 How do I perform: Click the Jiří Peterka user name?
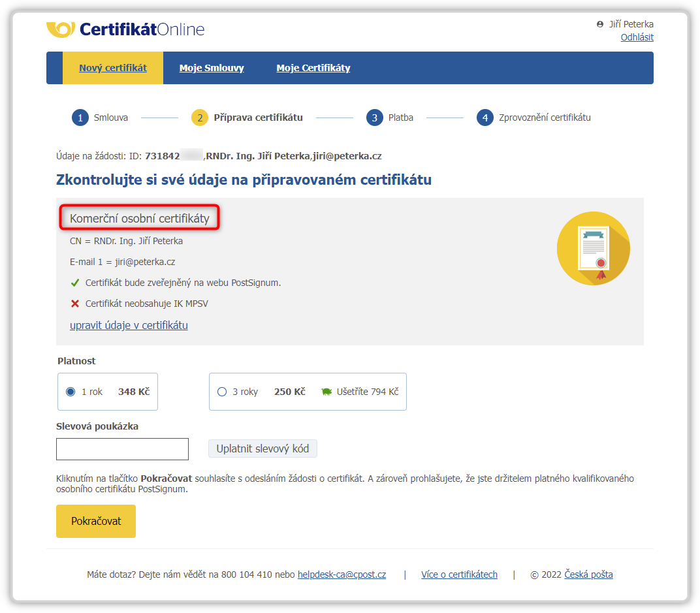pos(631,24)
